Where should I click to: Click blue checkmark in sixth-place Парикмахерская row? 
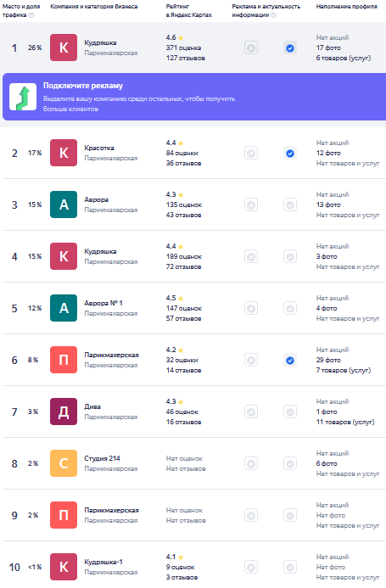[x=290, y=360]
